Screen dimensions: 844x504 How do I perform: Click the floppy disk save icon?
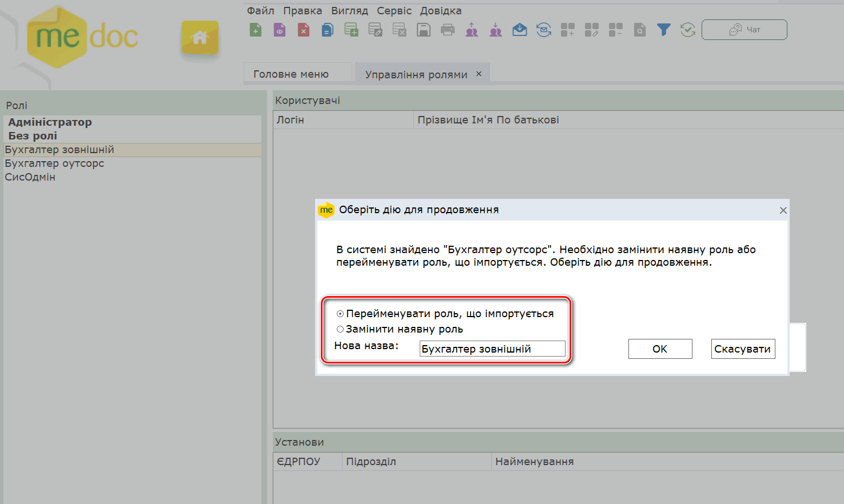pyautogui.click(x=424, y=30)
